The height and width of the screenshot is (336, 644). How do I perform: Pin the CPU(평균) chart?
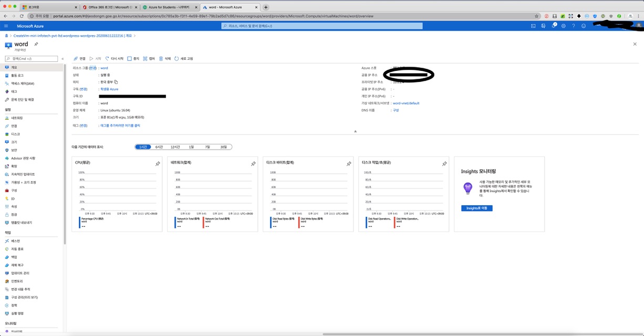(x=158, y=164)
